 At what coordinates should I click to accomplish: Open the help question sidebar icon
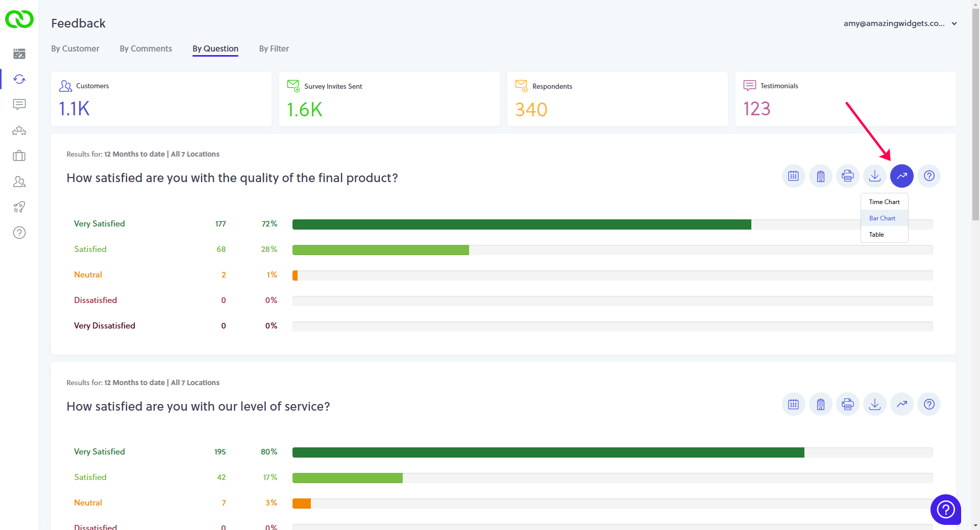(19, 233)
